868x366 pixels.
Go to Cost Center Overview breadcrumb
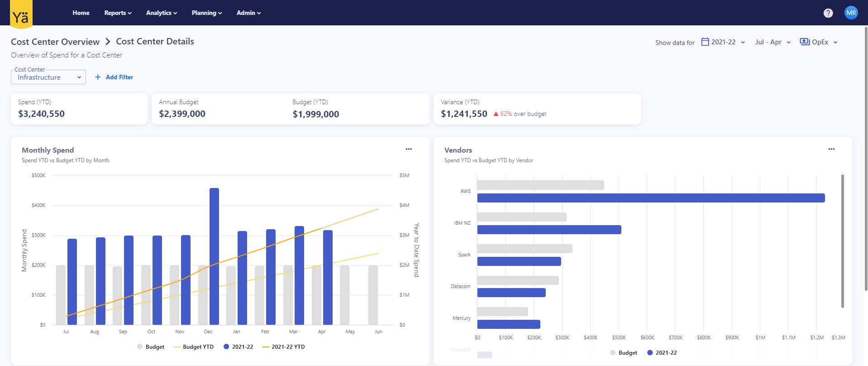(55, 42)
